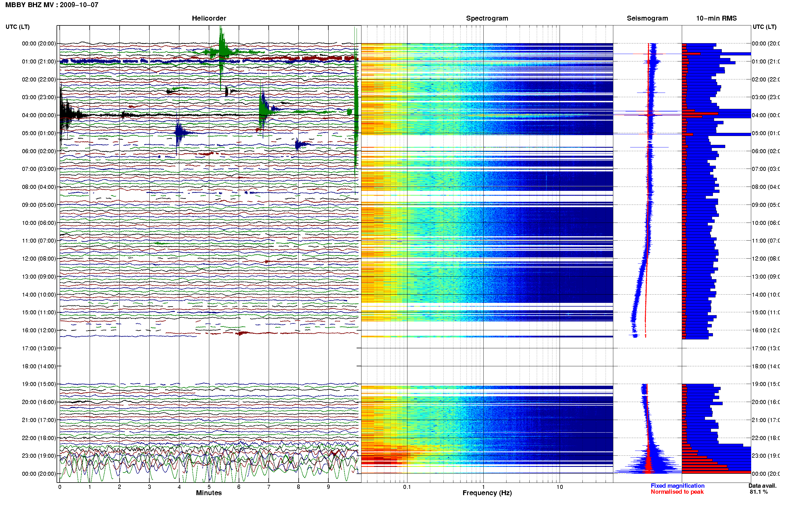
Task: Click the left 16:00 (12:00) time label
Action: [39, 330]
